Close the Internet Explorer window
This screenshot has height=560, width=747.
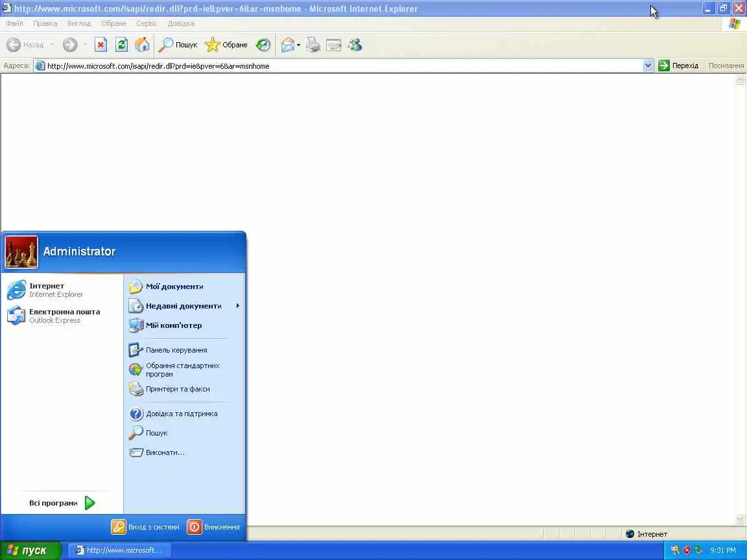coord(739,8)
